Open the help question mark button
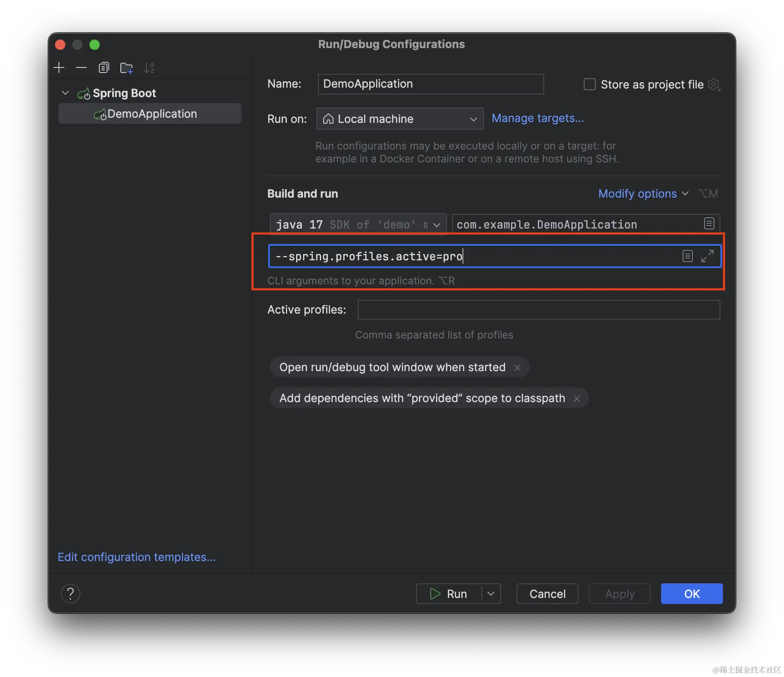Screen dimensions: 784x677 pos(70,594)
